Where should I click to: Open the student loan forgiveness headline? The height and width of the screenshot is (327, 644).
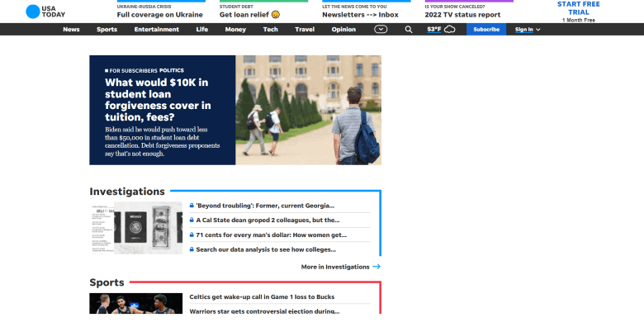pyautogui.click(x=158, y=100)
